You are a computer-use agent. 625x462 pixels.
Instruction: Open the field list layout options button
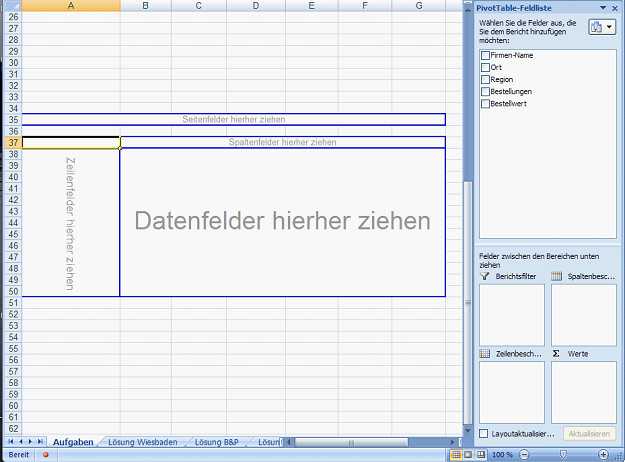[603, 28]
